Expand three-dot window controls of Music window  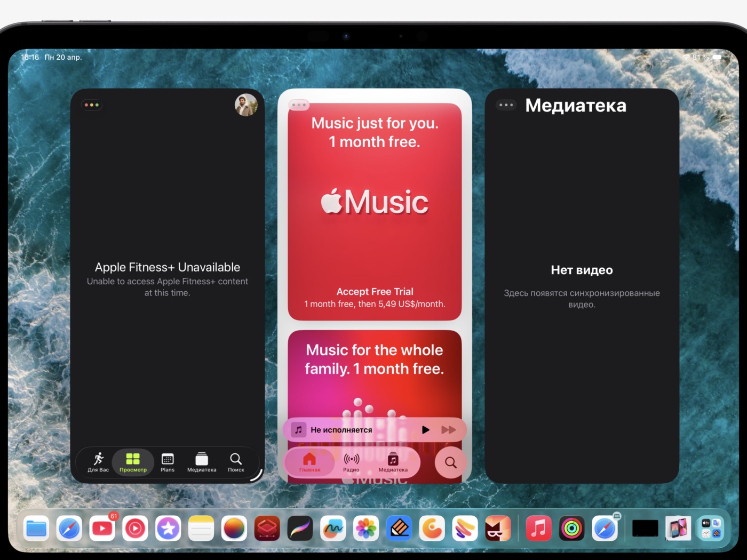[x=299, y=105]
